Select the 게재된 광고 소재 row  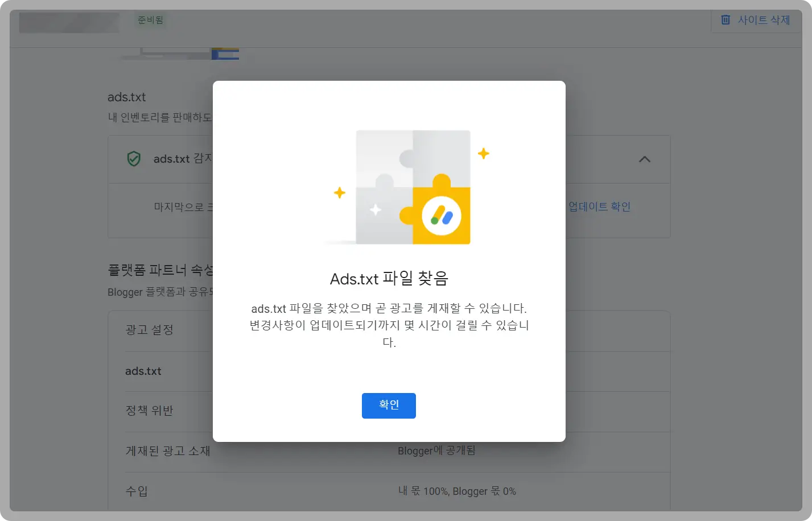pos(389,452)
